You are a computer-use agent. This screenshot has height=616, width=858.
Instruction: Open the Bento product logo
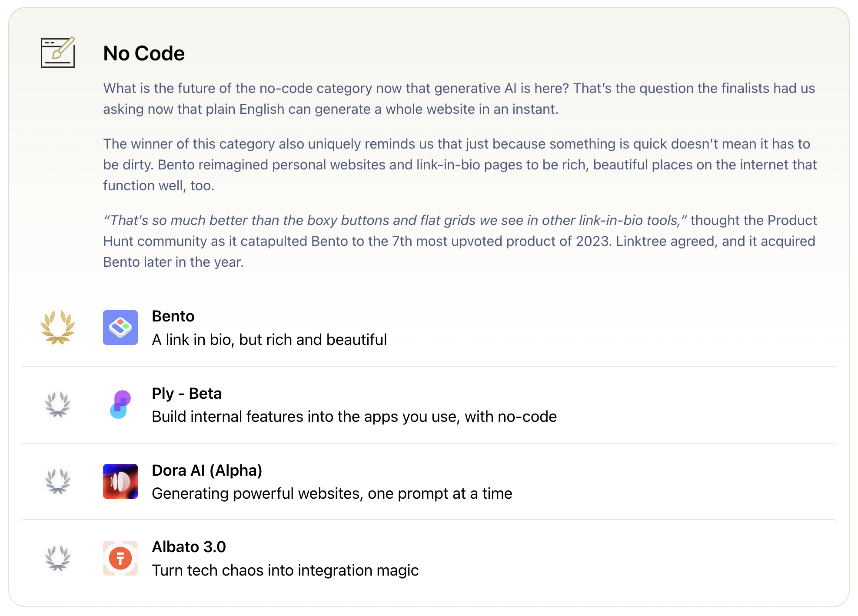click(x=120, y=328)
